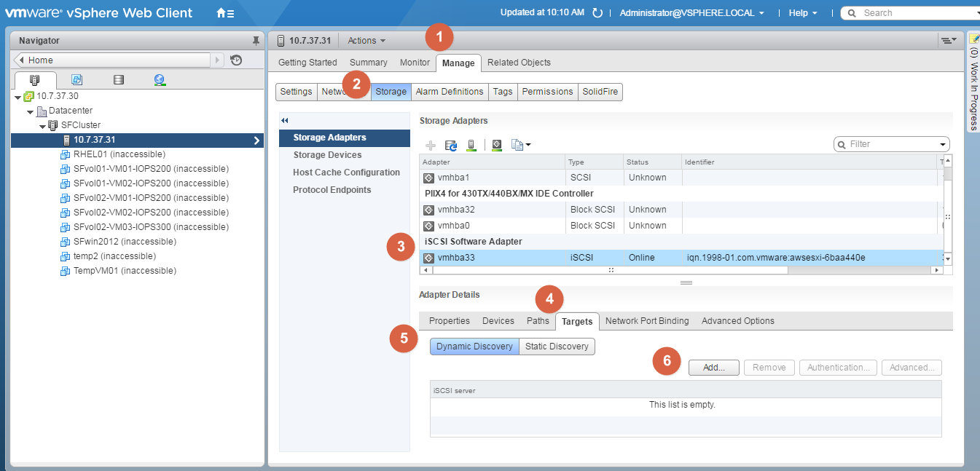Select Static Discovery toggle

click(557, 347)
